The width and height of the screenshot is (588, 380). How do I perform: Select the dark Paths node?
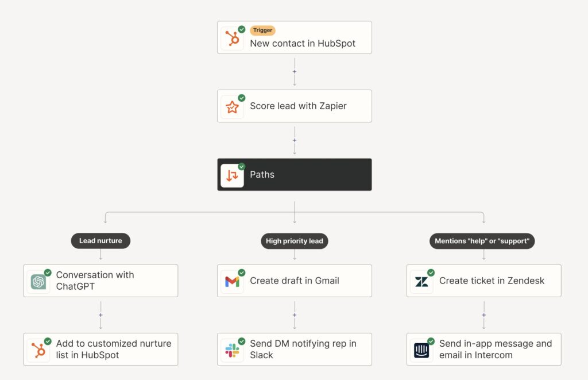pyautogui.click(x=294, y=174)
